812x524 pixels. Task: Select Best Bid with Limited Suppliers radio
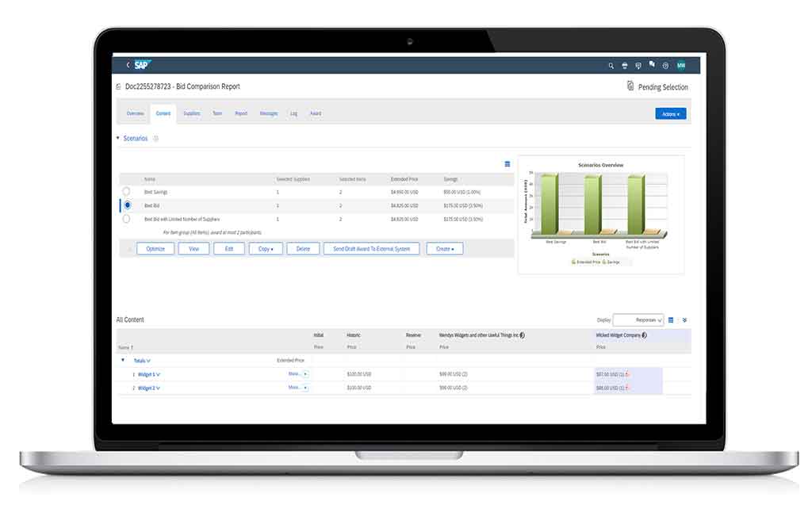coord(126,219)
